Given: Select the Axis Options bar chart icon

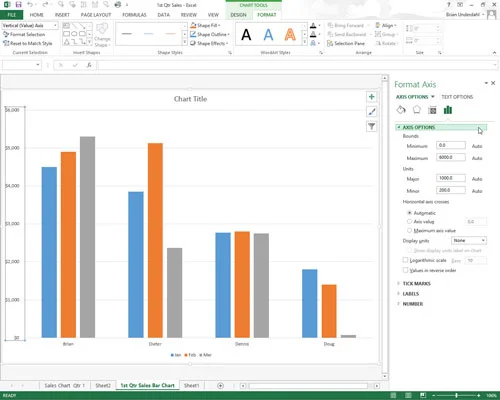Looking at the screenshot, I should pyautogui.click(x=448, y=110).
